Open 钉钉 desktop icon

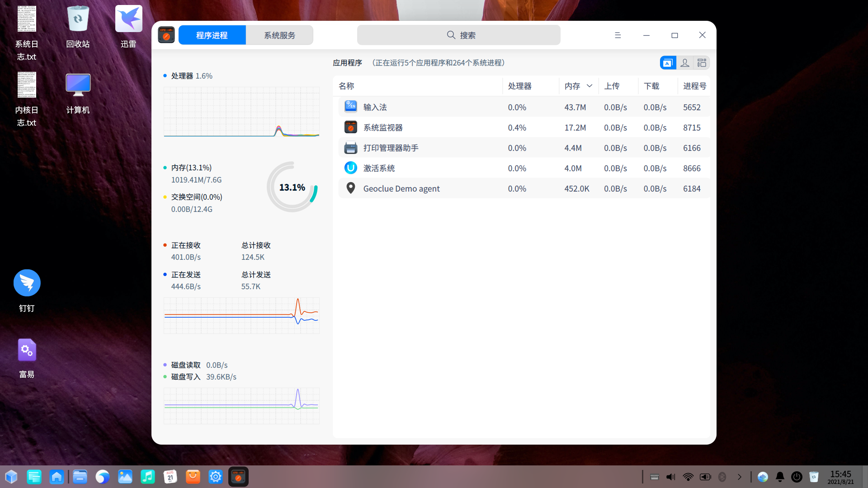click(27, 283)
